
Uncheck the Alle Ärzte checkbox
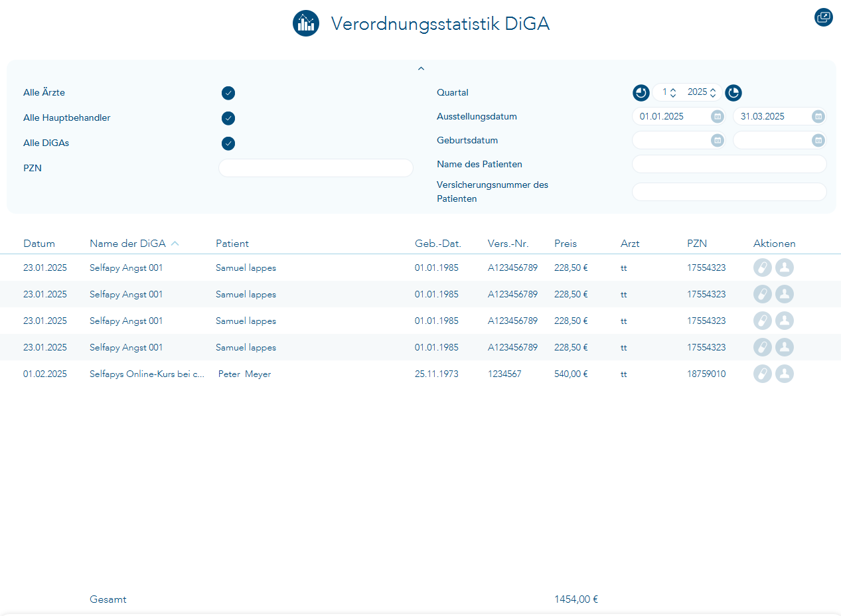(x=228, y=93)
